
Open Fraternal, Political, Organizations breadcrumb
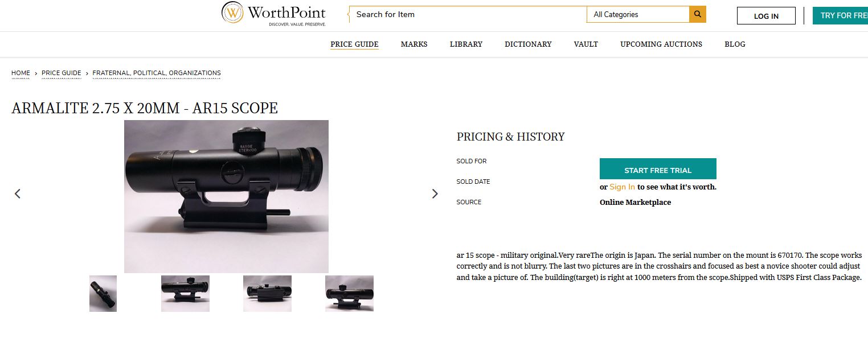pyautogui.click(x=157, y=73)
